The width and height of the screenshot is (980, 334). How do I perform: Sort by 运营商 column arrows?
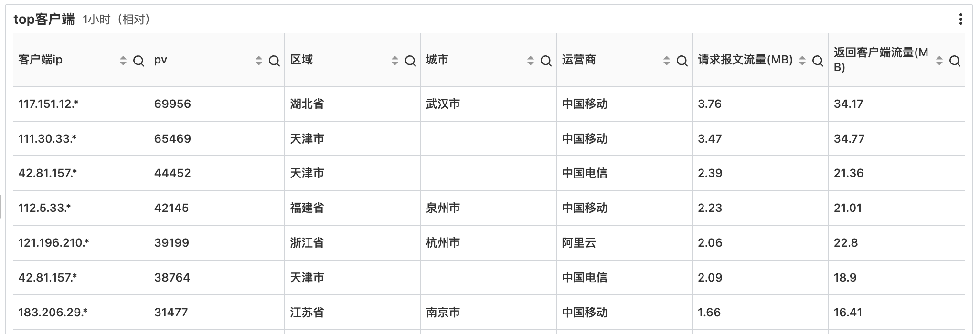[667, 61]
